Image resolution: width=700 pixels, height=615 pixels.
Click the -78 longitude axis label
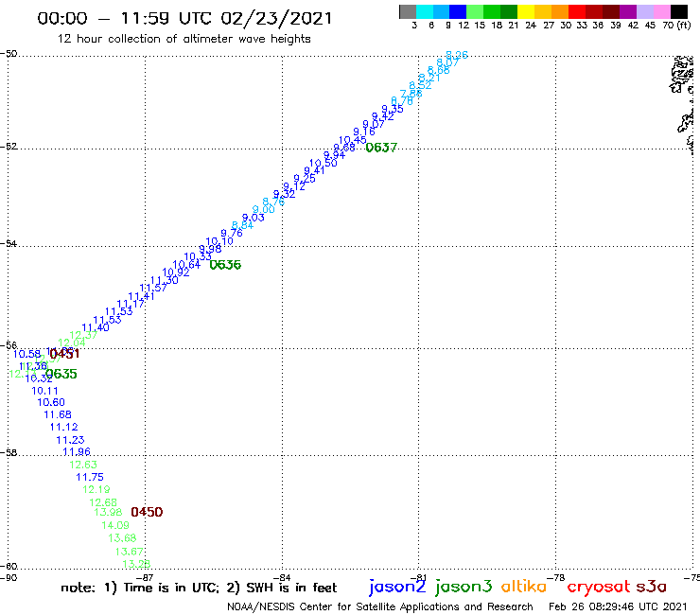pyautogui.click(x=557, y=577)
